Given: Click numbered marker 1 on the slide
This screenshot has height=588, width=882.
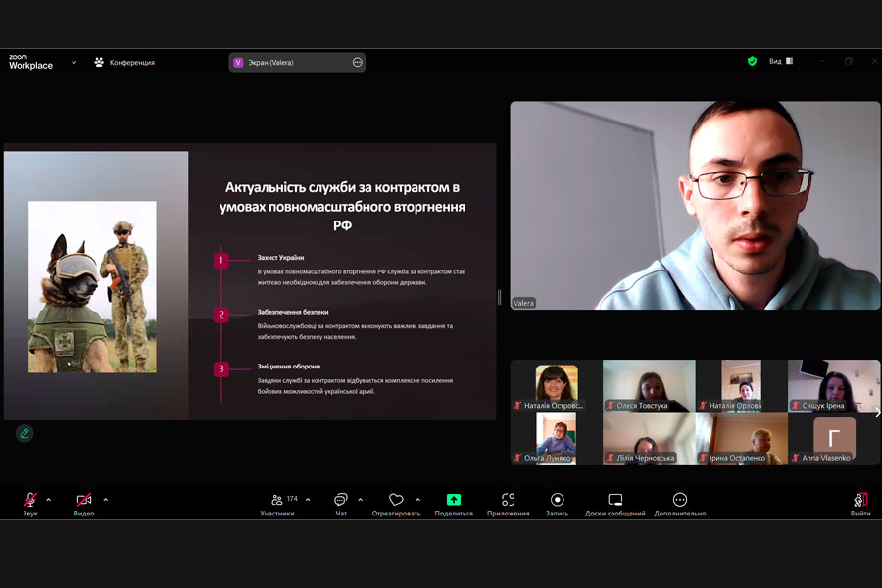Looking at the screenshot, I should 221,260.
